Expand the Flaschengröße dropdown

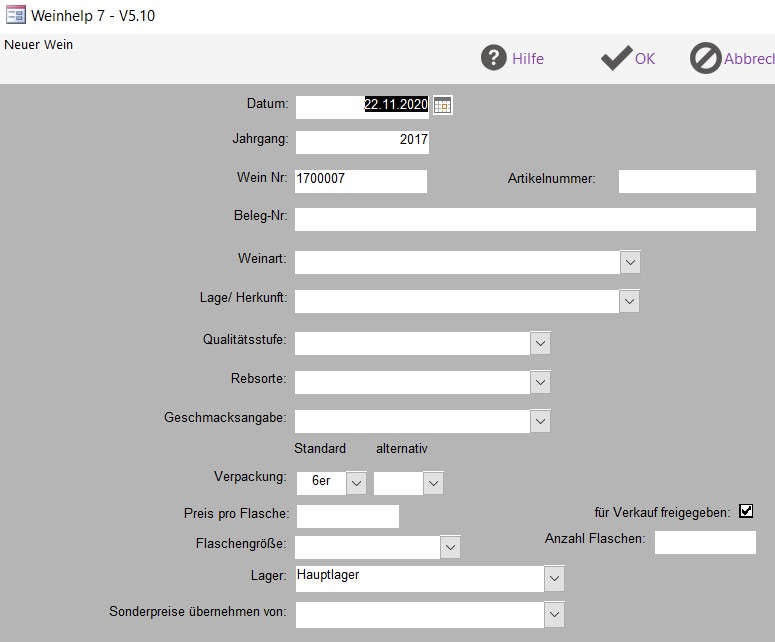coord(450,547)
